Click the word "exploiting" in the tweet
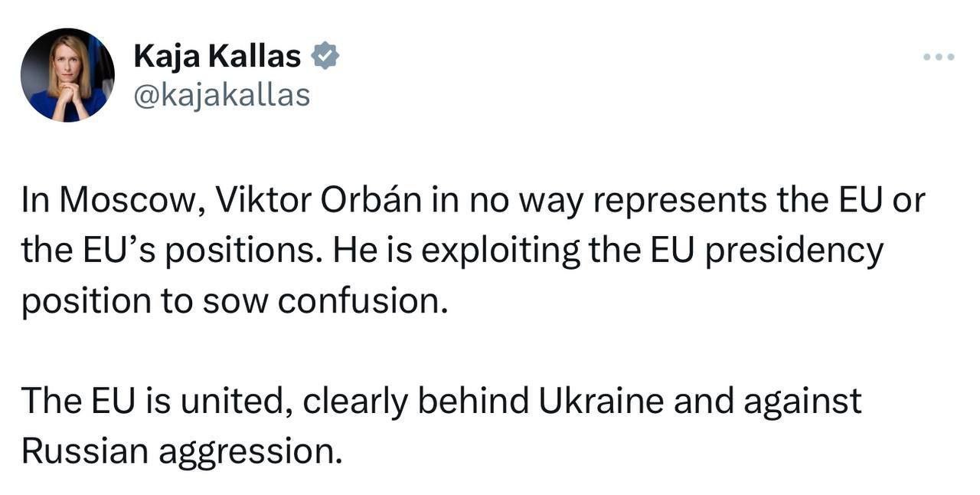The width and height of the screenshot is (980, 495). [x=500, y=251]
